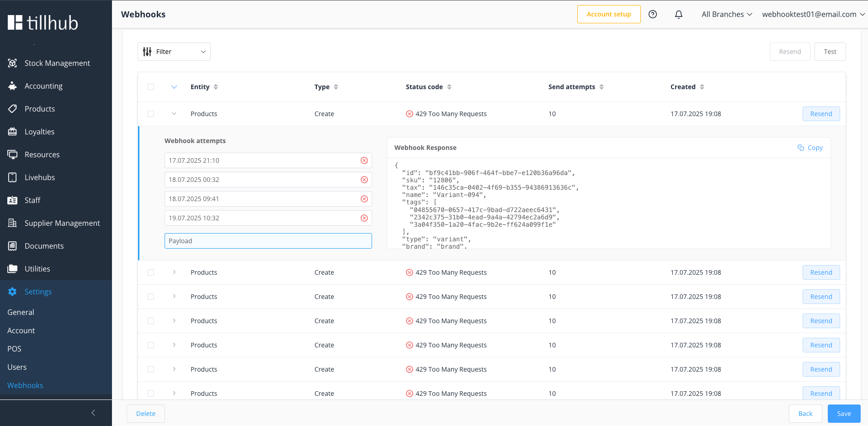This screenshot has height=426, width=868.
Task: Expand the third Products row
Action: pos(174,297)
